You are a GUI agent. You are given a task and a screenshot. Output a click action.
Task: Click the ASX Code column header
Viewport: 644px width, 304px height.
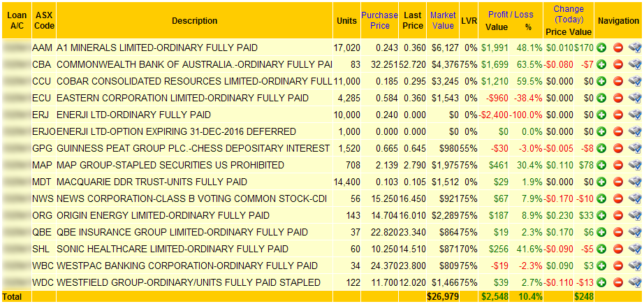pyautogui.click(x=45, y=20)
